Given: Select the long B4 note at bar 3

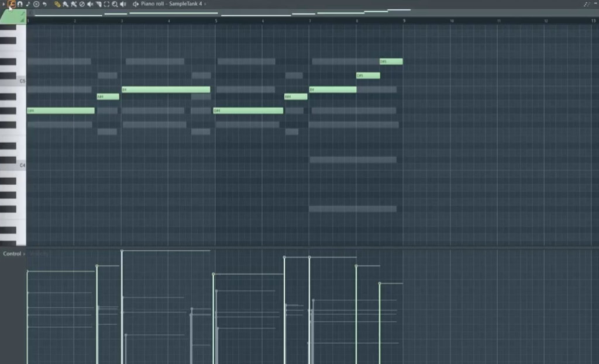Looking at the screenshot, I should (x=166, y=89).
